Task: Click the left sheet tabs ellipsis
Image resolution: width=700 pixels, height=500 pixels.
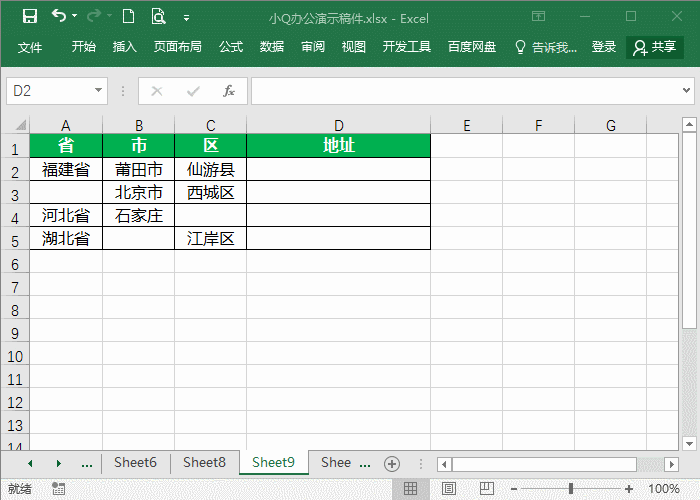Action: coord(87,464)
